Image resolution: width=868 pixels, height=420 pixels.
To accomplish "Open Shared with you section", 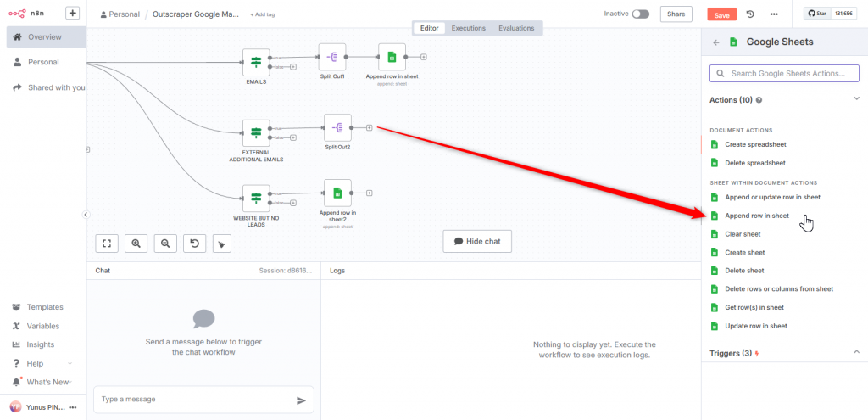I will pyautogui.click(x=48, y=87).
